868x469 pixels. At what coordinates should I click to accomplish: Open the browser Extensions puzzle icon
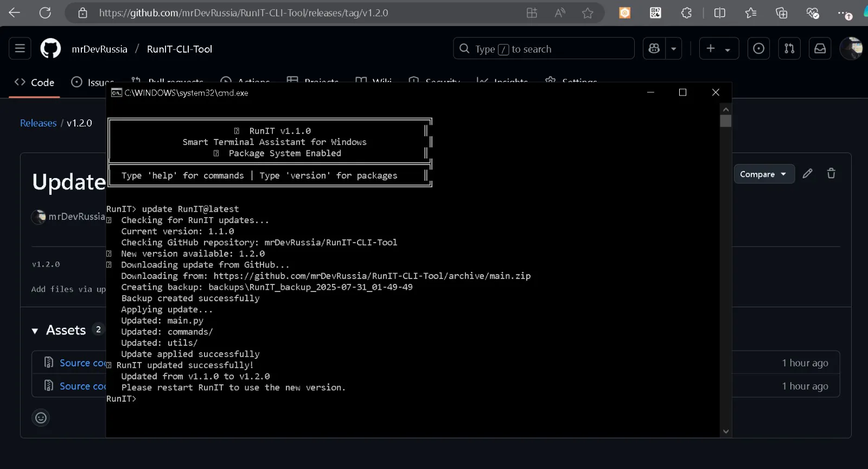(686, 13)
